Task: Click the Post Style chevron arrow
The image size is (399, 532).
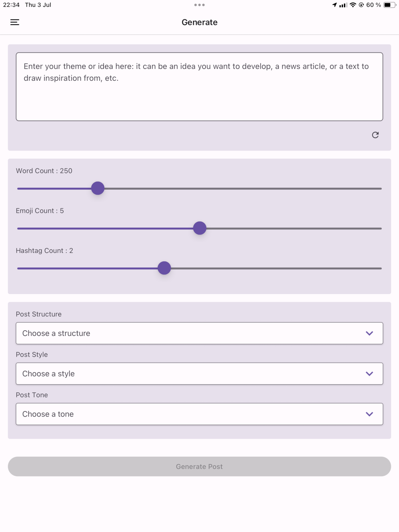Action: (369, 374)
